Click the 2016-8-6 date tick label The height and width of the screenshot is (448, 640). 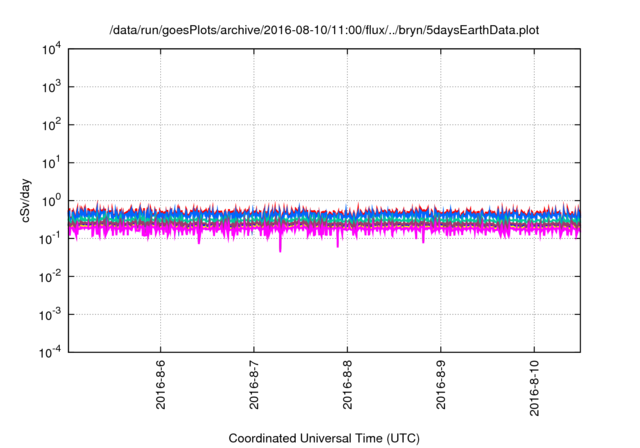coord(160,384)
